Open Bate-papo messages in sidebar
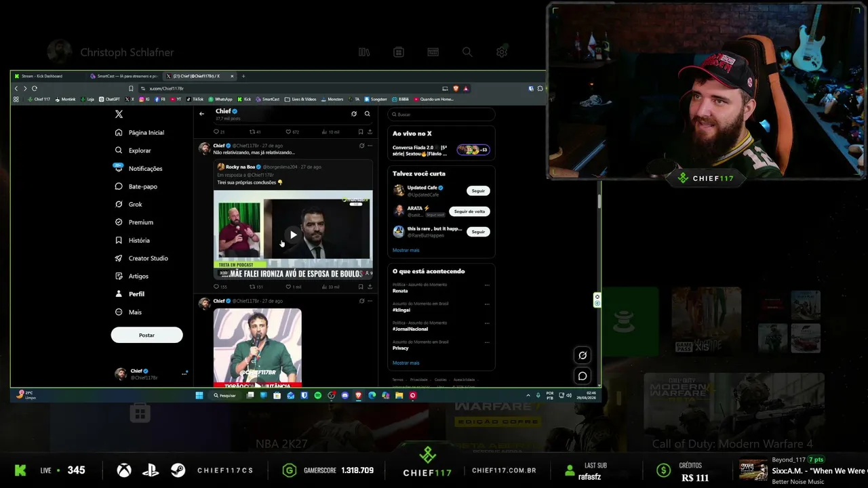The image size is (868, 488). (136, 186)
